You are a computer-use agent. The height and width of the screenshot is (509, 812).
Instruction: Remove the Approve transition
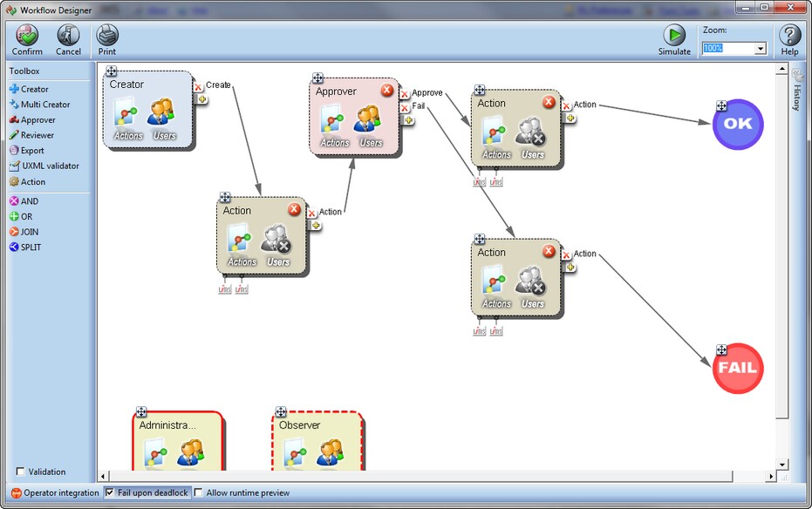405,94
